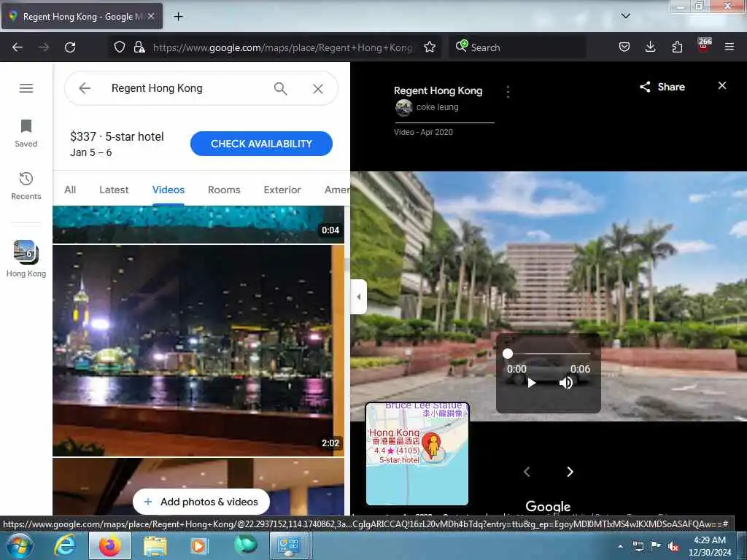Switch to the Rooms tab

[224, 190]
